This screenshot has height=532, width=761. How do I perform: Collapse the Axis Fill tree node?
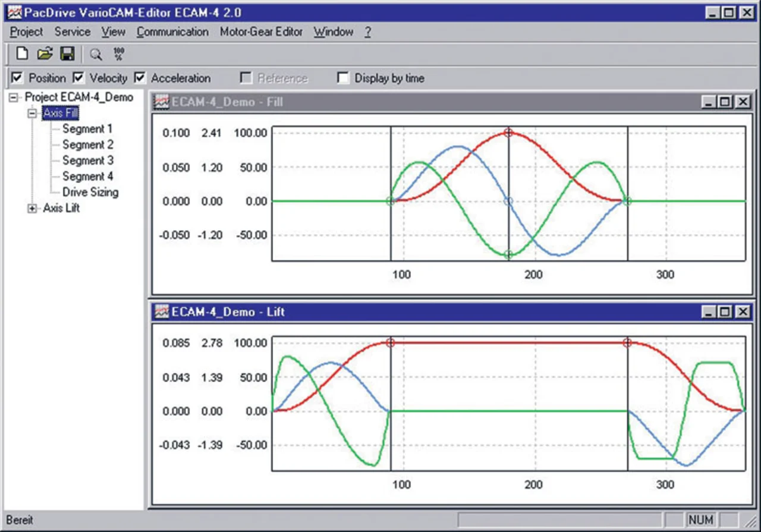(x=32, y=113)
